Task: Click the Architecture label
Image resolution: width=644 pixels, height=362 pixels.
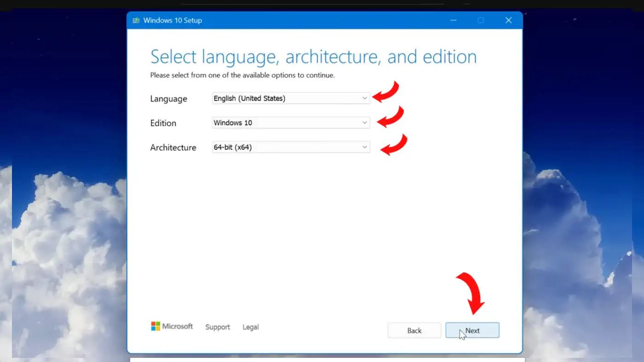Action: 173,147
